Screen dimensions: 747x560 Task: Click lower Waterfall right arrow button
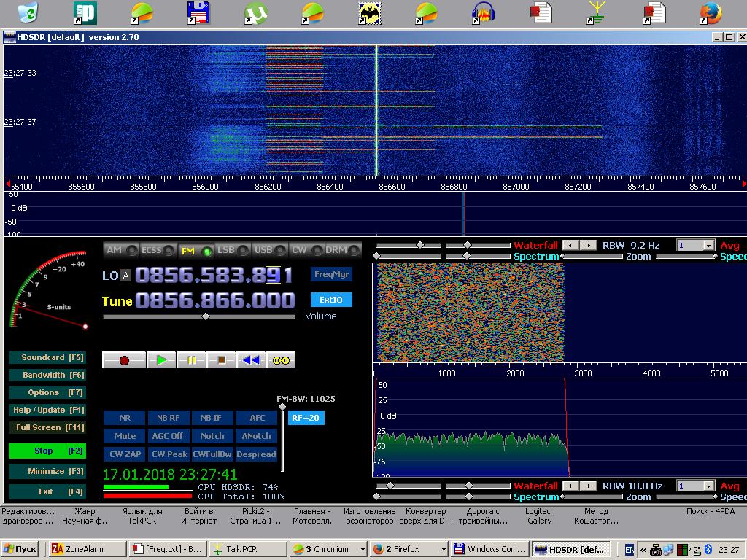[x=589, y=486]
